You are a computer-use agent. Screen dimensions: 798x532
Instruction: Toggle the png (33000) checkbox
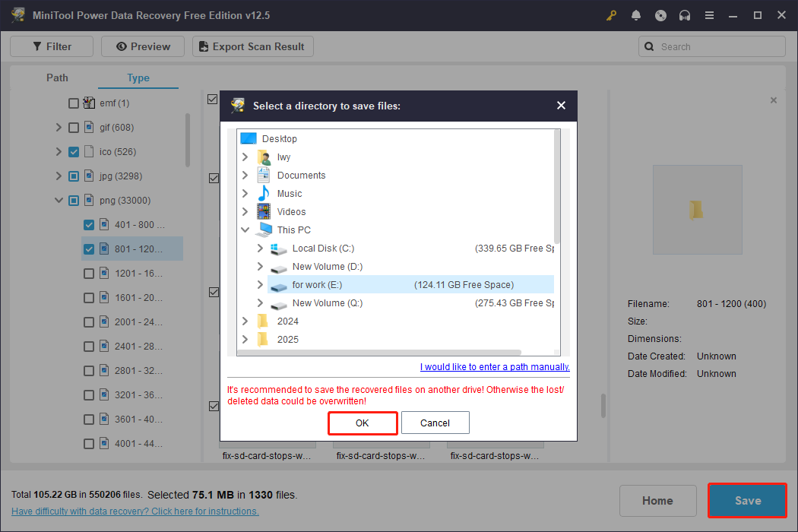coord(74,201)
